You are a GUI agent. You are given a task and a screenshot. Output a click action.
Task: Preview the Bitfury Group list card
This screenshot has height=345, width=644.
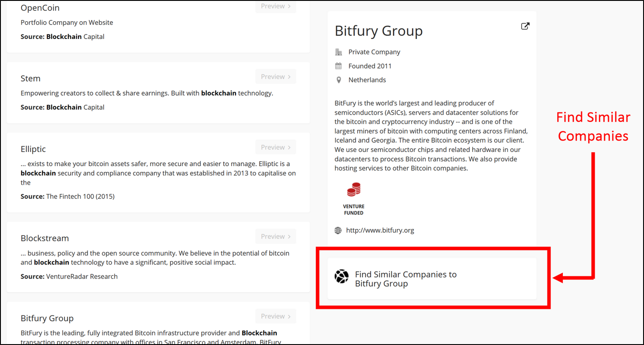tap(275, 316)
